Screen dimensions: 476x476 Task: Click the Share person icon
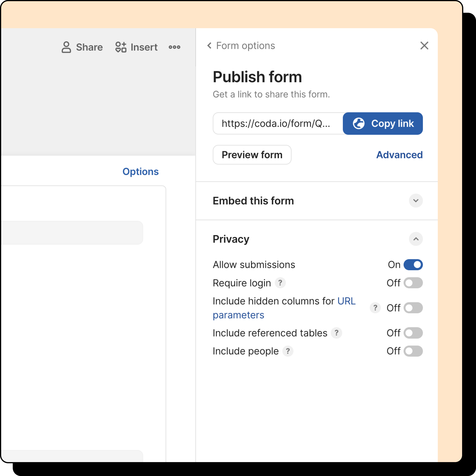coord(66,47)
